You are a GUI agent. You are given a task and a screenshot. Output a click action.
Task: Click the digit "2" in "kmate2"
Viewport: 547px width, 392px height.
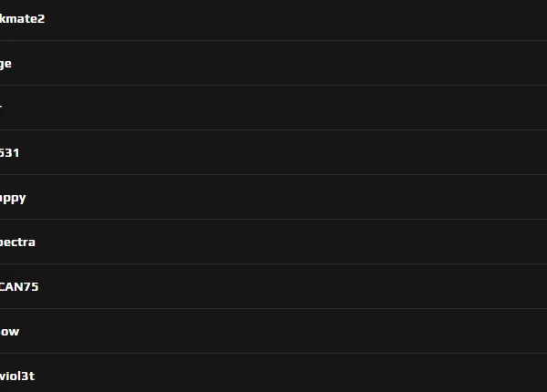tap(41, 18)
